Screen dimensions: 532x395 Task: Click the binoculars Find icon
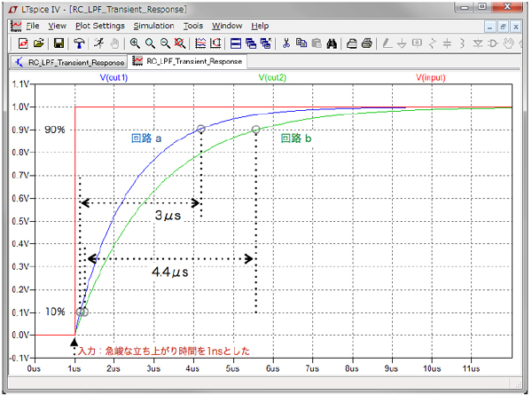point(330,43)
